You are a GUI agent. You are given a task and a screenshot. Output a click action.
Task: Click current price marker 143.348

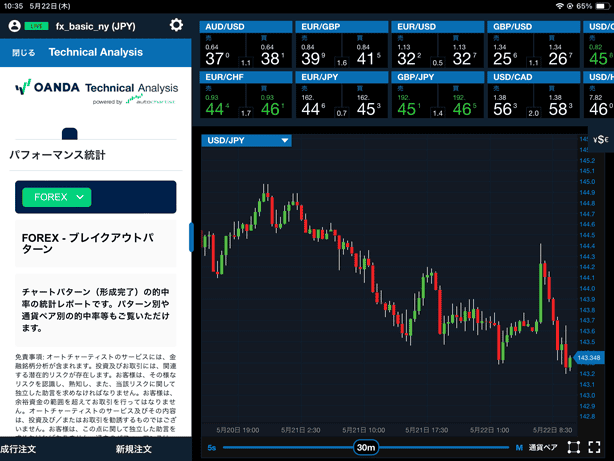pyautogui.click(x=589, y=358)
